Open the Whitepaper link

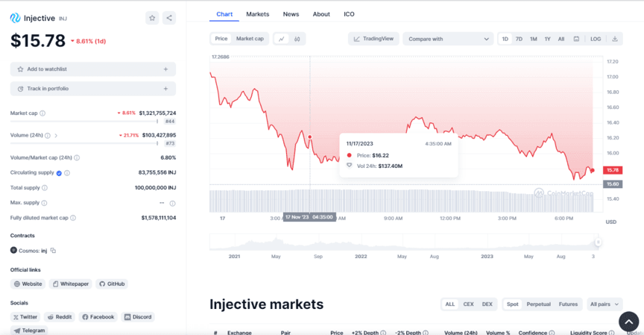[x=70, y=284]
